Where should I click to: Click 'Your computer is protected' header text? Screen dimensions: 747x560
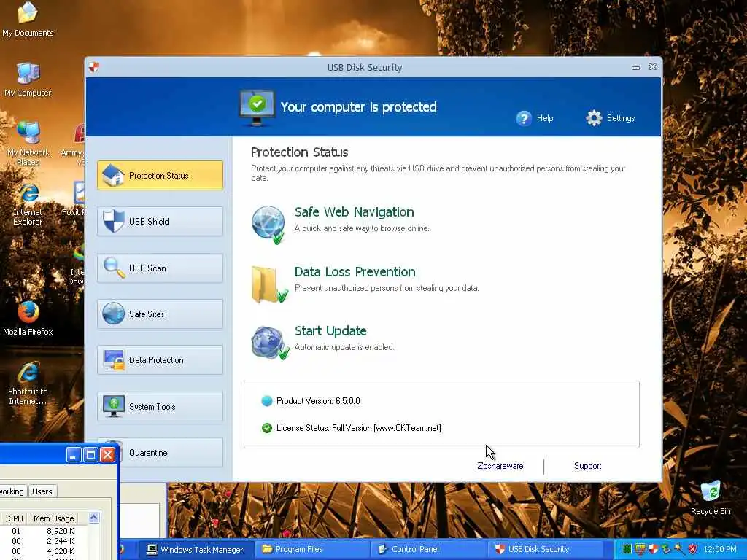point(358,106)
